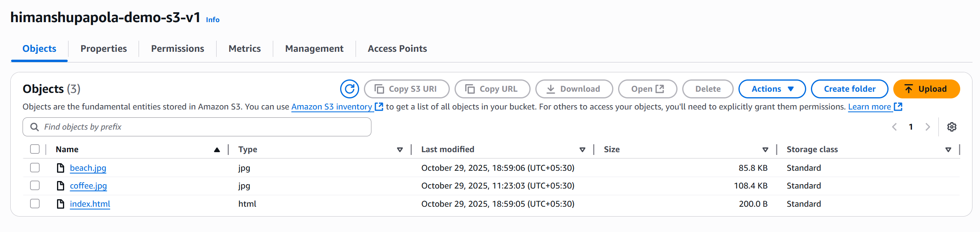Click the refresh objects icon button
The image size is (980, 232).
point(349,89)
